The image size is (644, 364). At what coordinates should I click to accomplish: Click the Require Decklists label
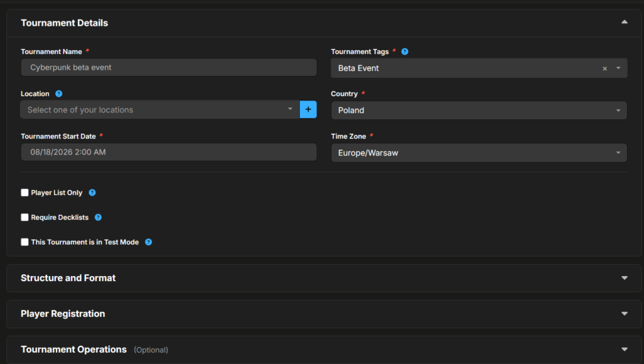click(x=60, y=218)
